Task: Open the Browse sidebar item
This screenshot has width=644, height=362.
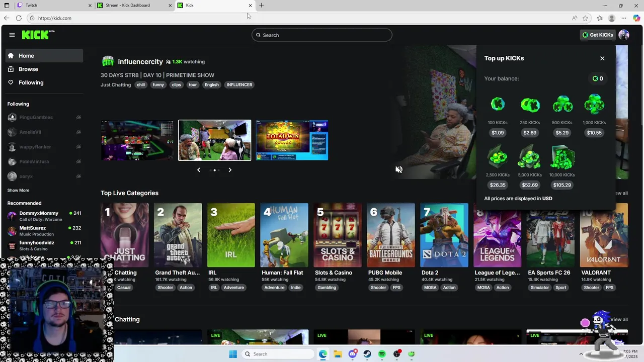Action: 44,69
